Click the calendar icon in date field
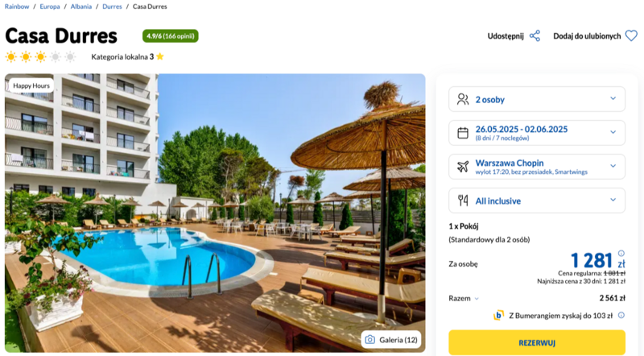644x356 pixels. tap(463, 133)
